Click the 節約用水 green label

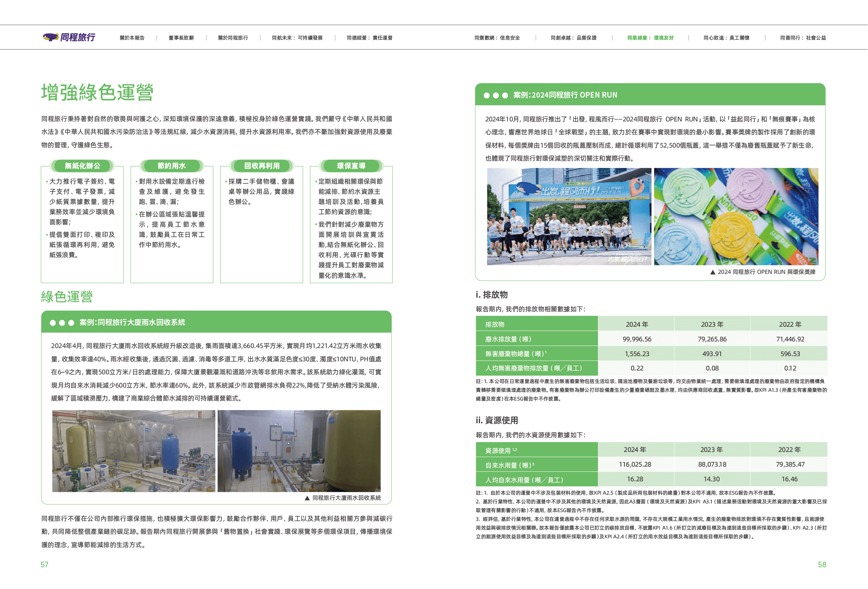click(x=172, y=166)
